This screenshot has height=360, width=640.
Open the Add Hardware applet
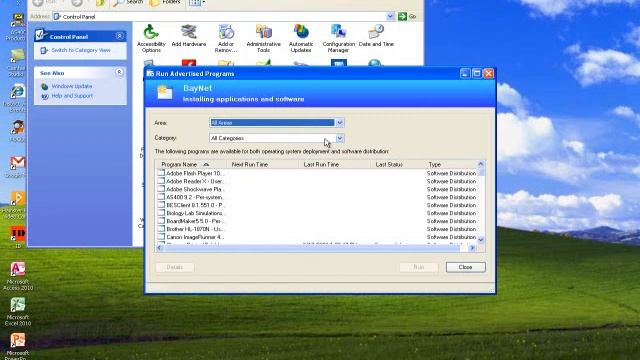(189, 36)
